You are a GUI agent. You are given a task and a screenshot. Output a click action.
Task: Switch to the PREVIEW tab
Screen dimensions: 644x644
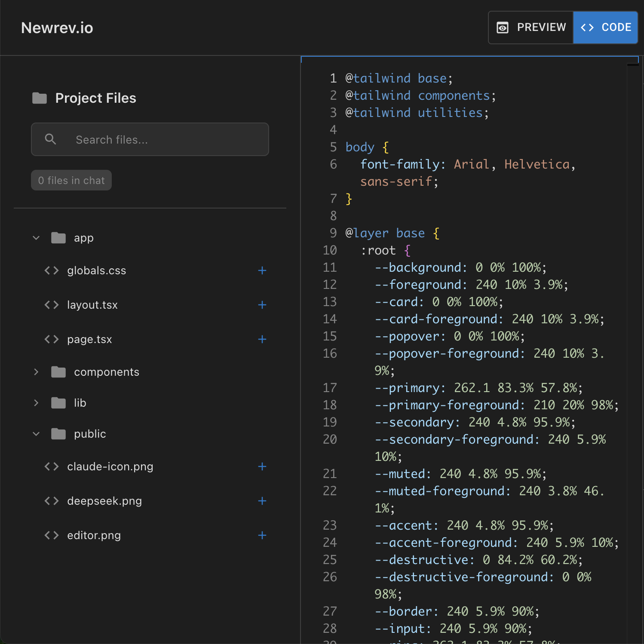[x=531, y=28]
